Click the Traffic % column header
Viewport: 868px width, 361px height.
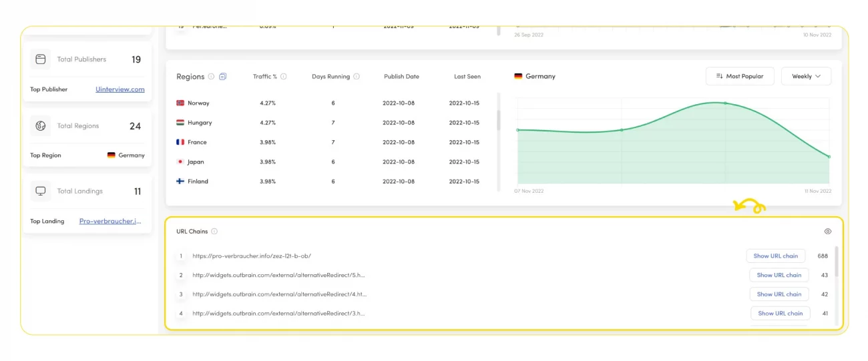click(265, 77)
